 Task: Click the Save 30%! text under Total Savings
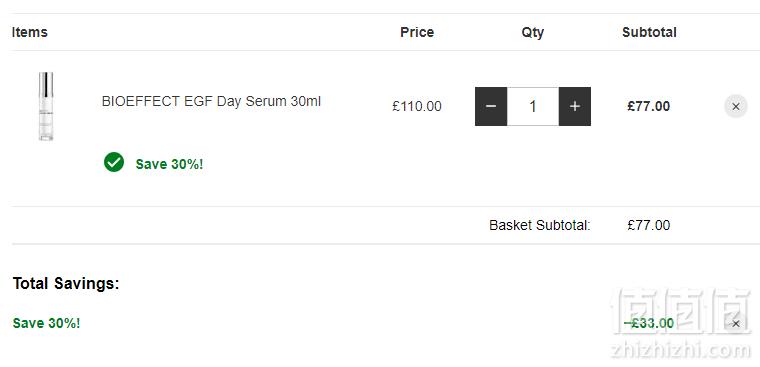pos(47,323)
